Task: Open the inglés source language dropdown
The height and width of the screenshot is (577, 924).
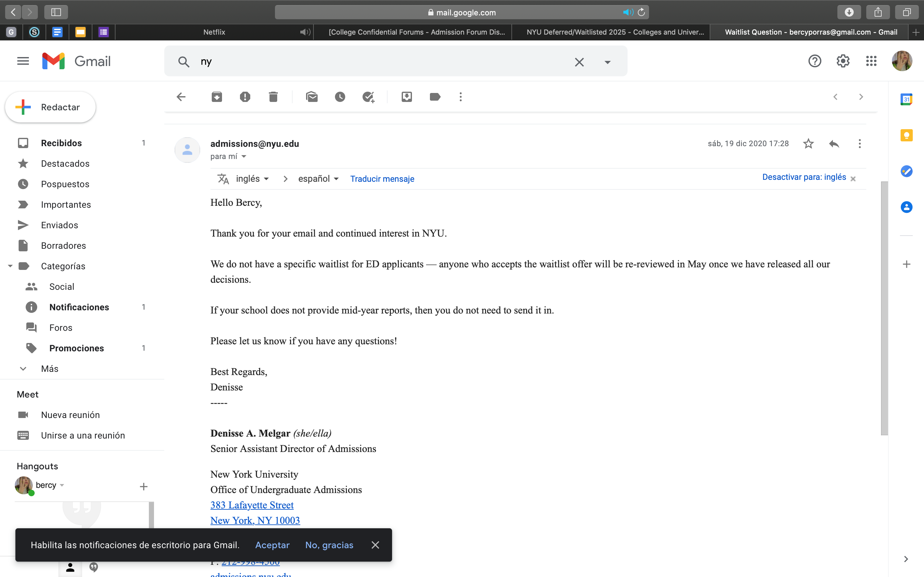Action: tap(252, 179)
